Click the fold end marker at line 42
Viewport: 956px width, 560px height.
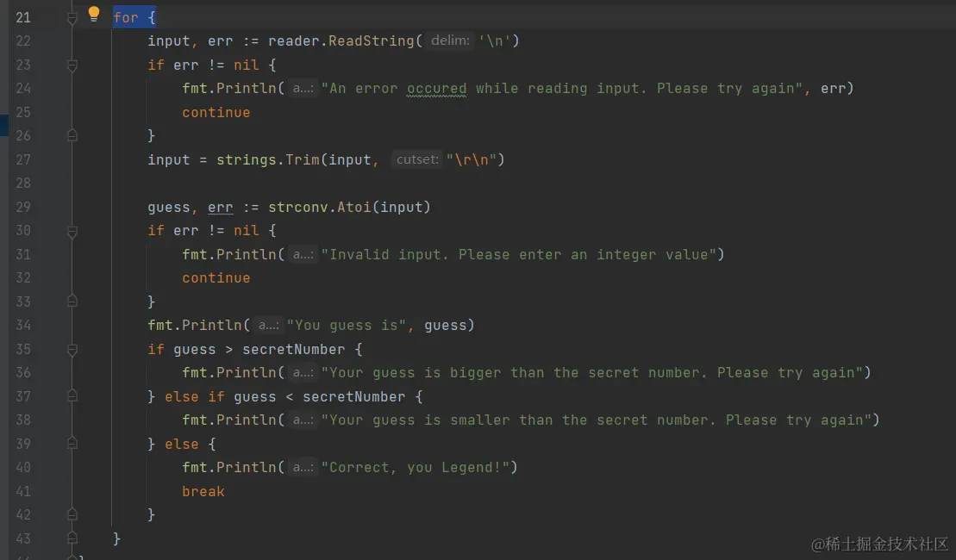[72, 514]
